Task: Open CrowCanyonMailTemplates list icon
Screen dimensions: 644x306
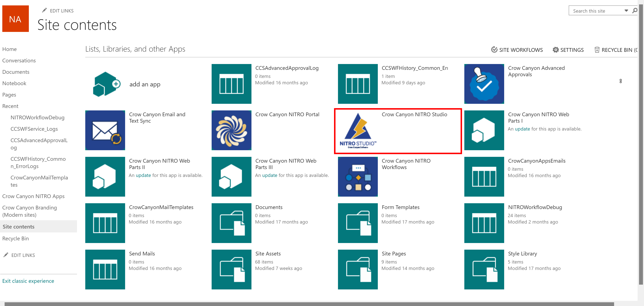Action: point(105,223)
